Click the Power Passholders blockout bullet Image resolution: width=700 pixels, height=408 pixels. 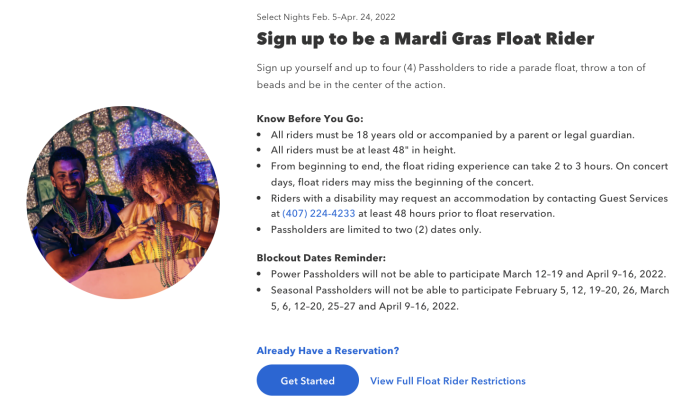(x=468, y=274)
